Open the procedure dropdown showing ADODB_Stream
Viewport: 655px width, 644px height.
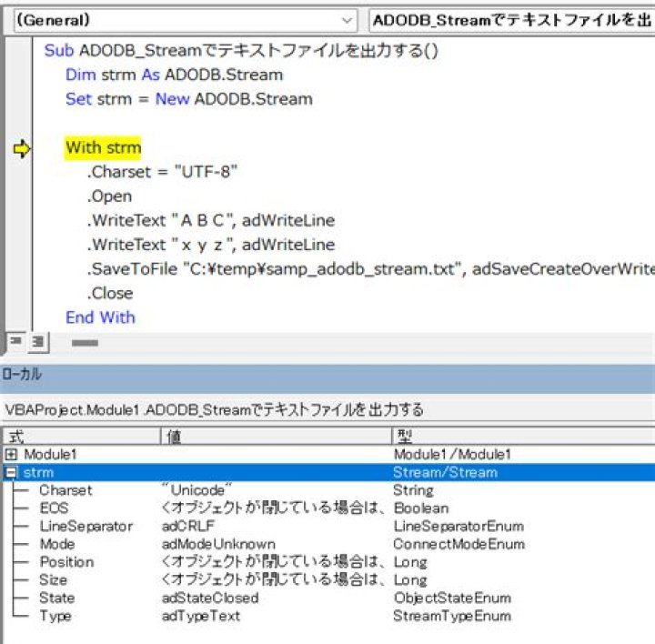[512, 20]
